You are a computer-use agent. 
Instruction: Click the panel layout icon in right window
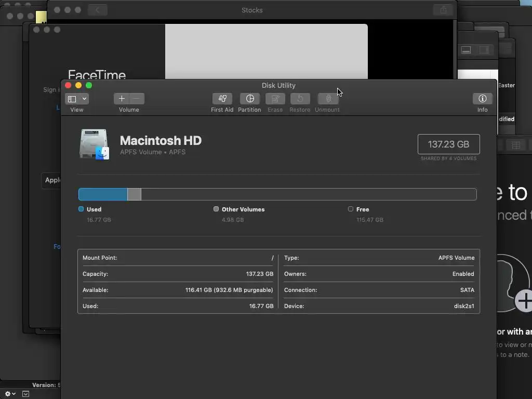[466, 50]
